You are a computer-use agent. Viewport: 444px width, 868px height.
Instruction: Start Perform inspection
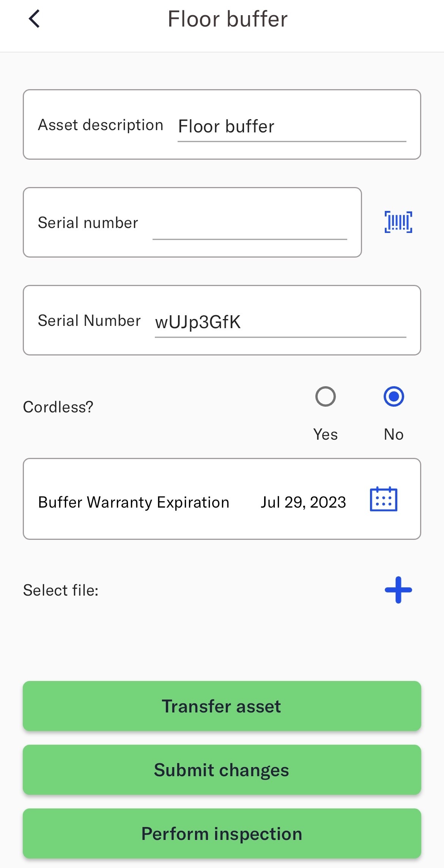coord(222,833)
